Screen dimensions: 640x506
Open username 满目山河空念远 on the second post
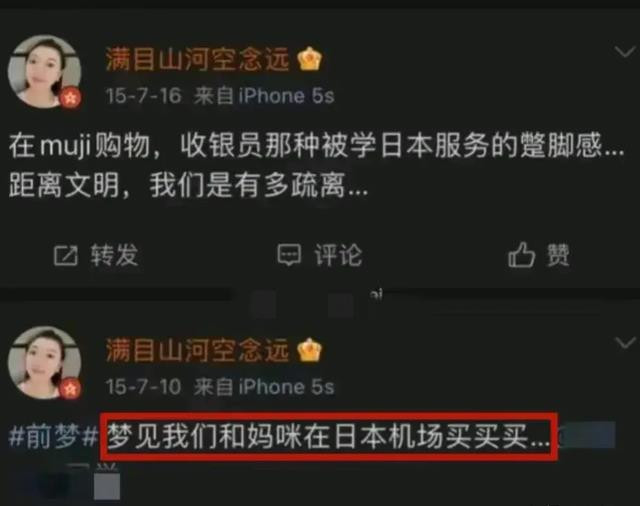198,350
